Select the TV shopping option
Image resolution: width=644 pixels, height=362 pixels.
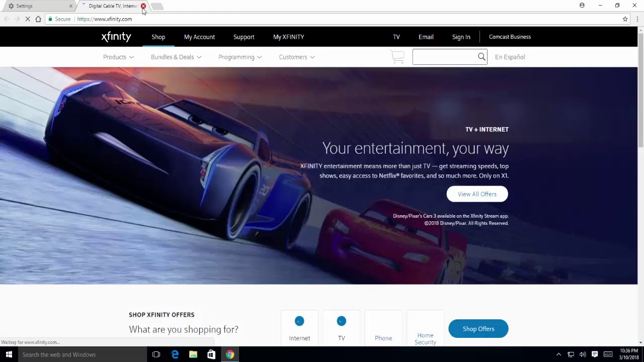[x=342, y=328]
